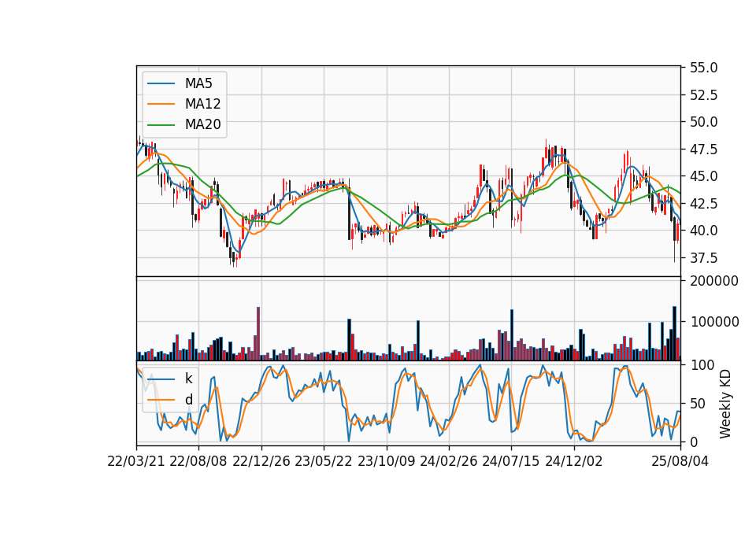Image resolution: width=756 pixels, height=543 pixels.
Task: Click the 47.5 price axis label
Action: pyautogui.click(x=703, y=150)
